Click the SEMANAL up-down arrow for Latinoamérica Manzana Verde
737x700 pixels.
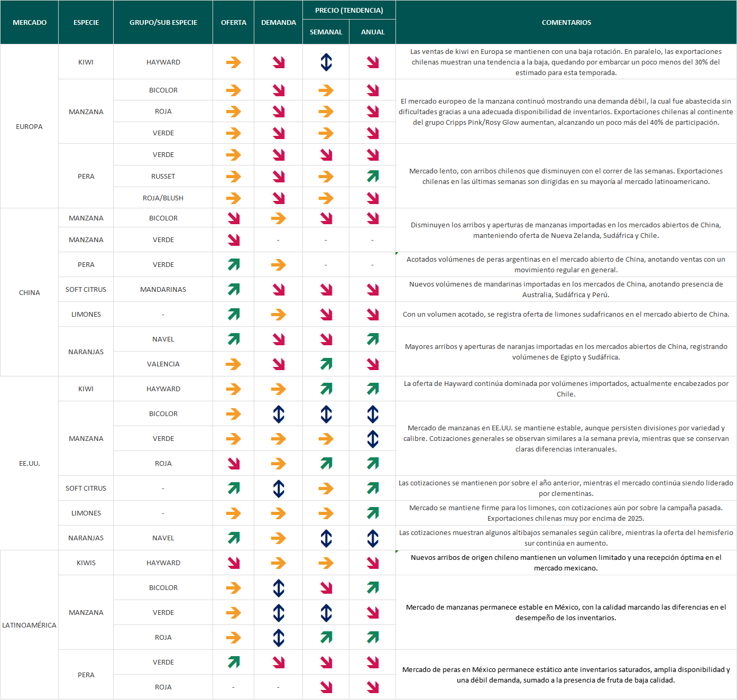(x=326, y=613)
